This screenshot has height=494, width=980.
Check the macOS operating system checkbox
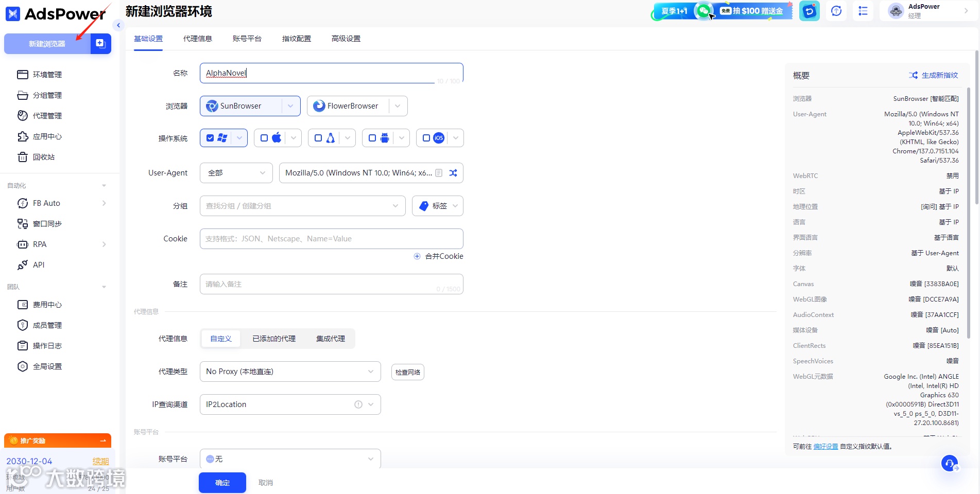tap(264, 138)
